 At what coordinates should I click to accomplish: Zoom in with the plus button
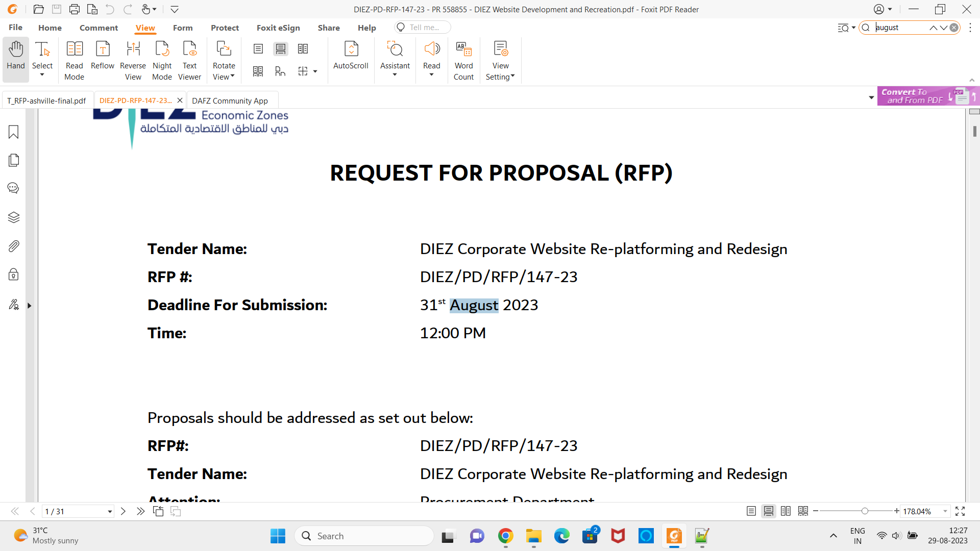(x=896, y=511)
